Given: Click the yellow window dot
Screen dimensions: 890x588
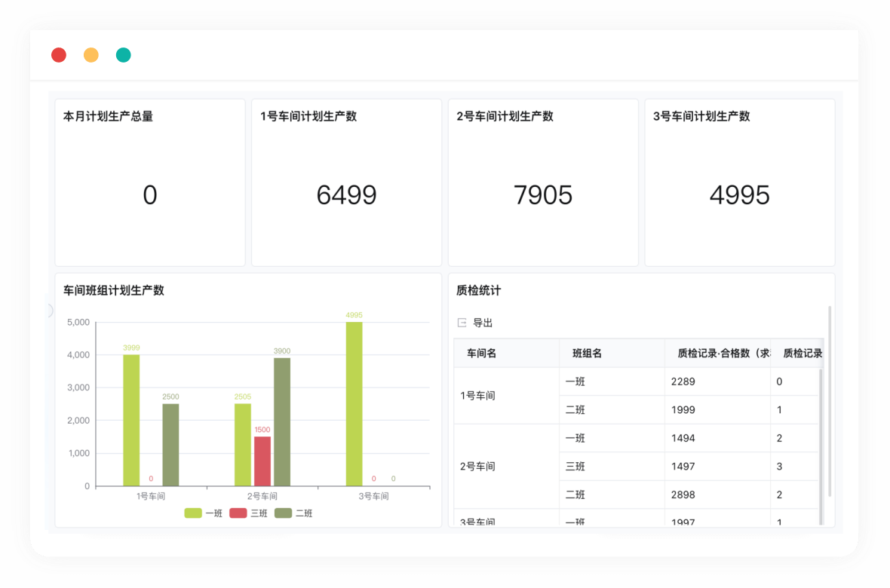Looking at the screenshot, I should [91, 55].
